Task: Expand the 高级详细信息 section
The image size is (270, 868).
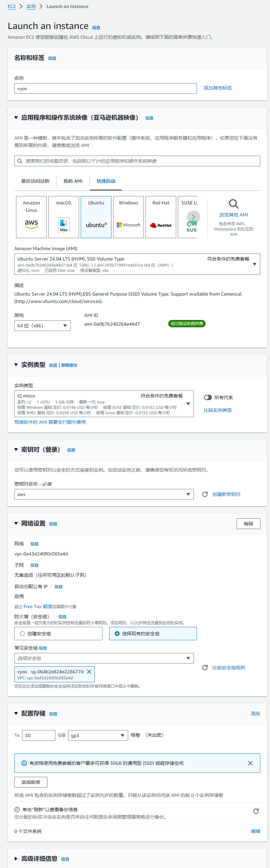Action: [x=16, y=859]
